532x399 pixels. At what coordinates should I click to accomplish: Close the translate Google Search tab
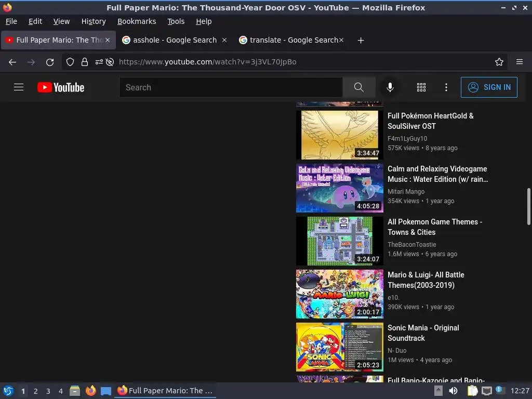[341, 40]
